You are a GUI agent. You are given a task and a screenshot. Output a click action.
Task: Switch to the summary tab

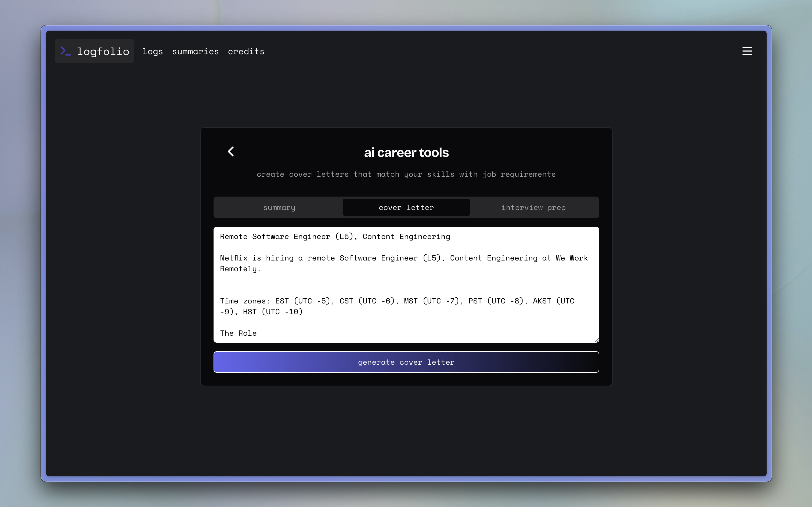click(279, 208)
